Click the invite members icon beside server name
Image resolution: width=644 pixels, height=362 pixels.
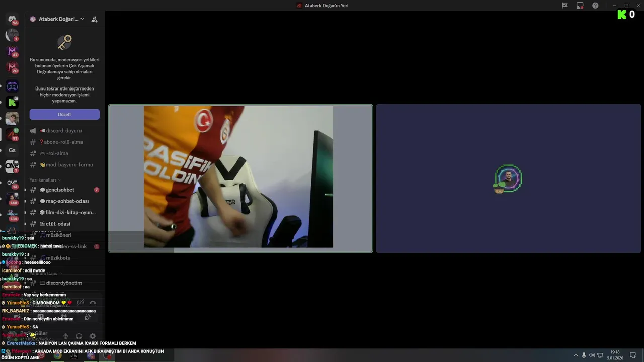(94, 19)
